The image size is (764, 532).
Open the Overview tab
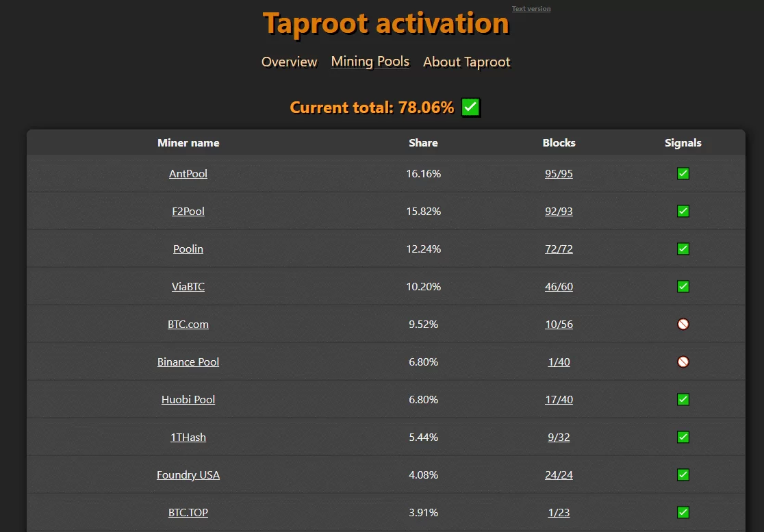289,62
